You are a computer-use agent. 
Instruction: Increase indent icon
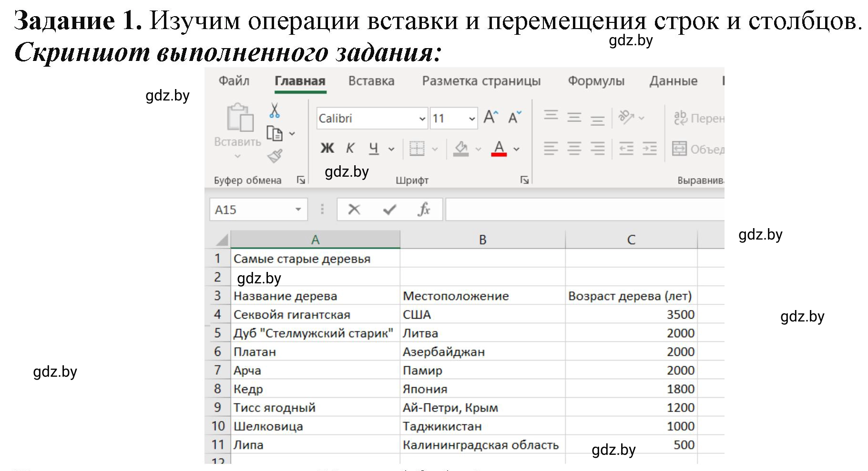pyautogui.click(x=649, y=149)
